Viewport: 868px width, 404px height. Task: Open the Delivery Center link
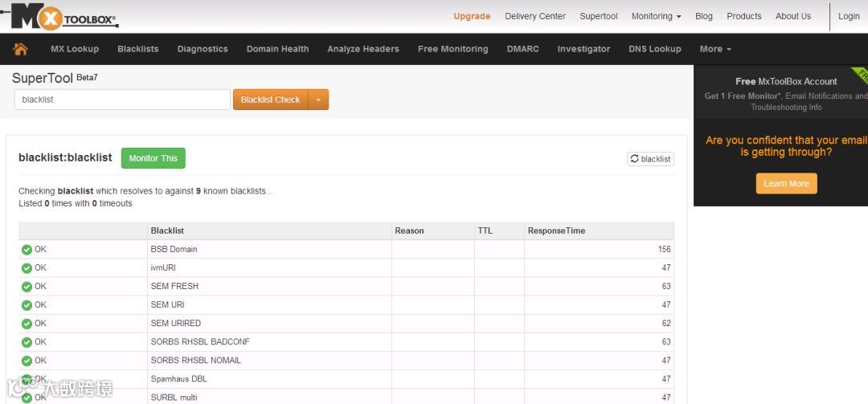click(x=535, y=16)
